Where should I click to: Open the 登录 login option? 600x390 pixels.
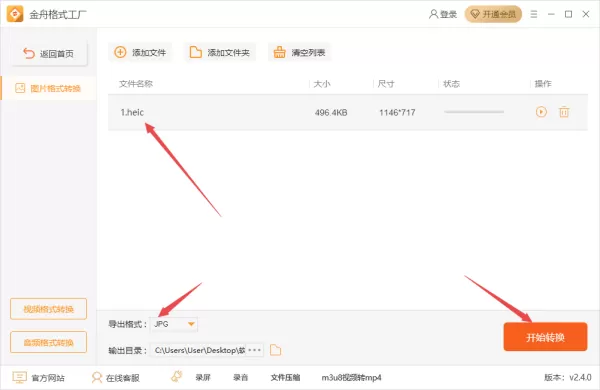[x=443, y=15]
